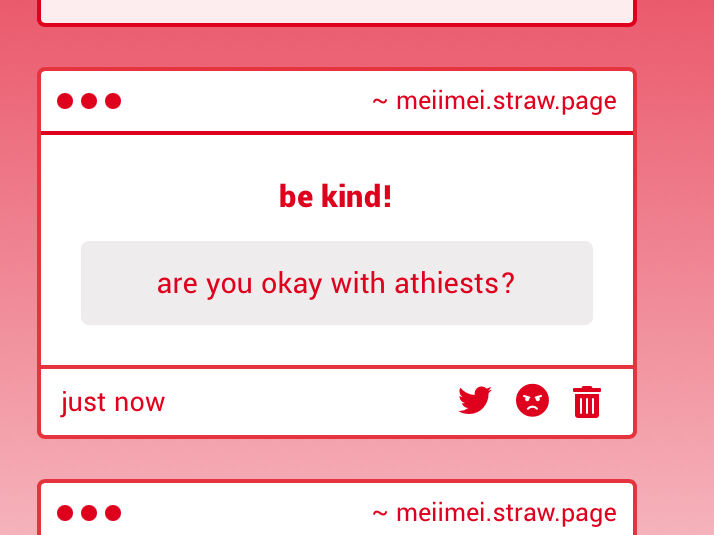Open meiimei.straw.page link in the bottom card
The width and height of the screenshot is (714, 535).
click(x=506, y=514)
